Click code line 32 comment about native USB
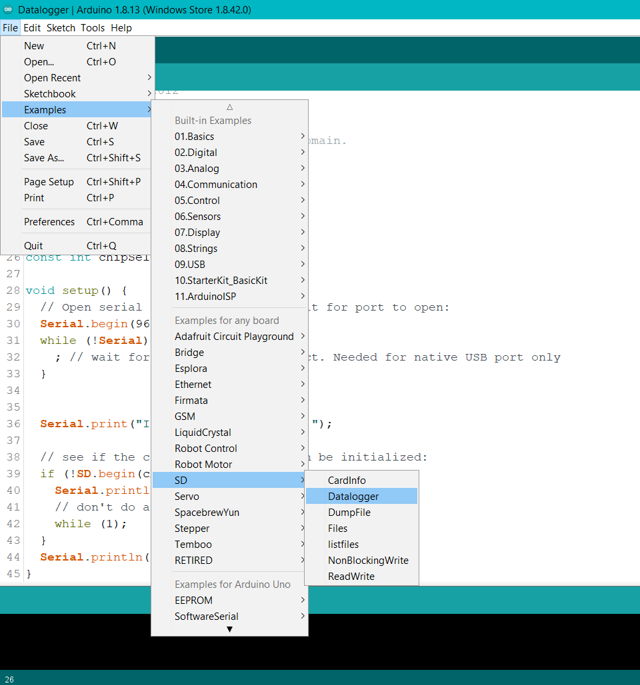 pos(435,357)
